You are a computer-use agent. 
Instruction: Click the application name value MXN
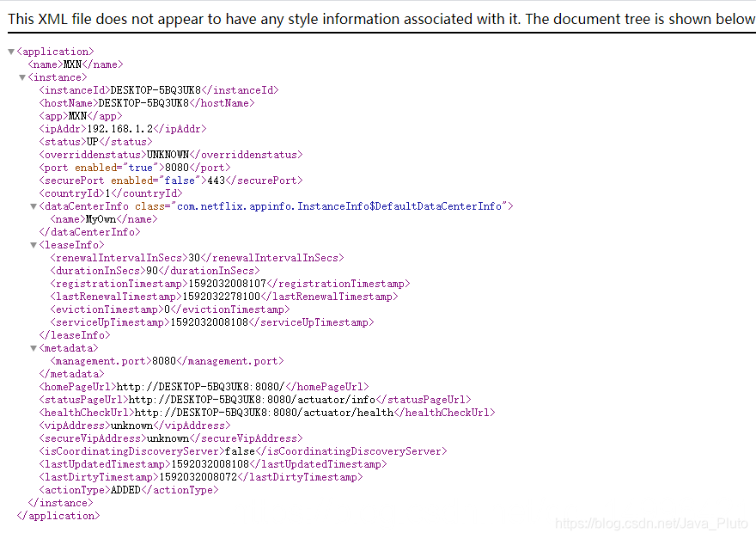72,64
